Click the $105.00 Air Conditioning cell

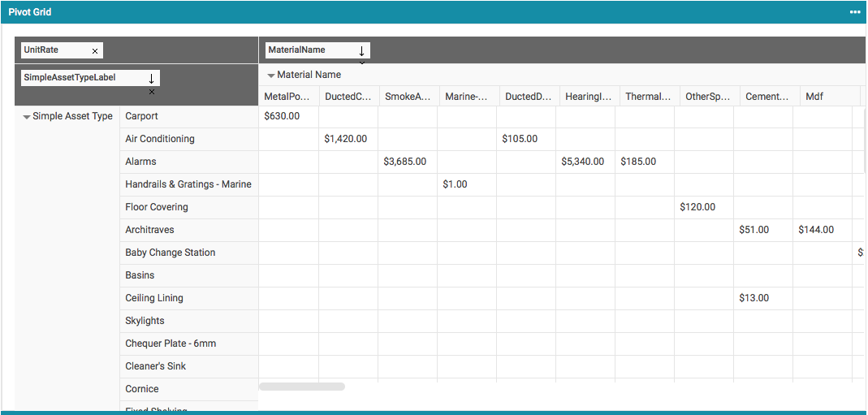tap(526, 139)
